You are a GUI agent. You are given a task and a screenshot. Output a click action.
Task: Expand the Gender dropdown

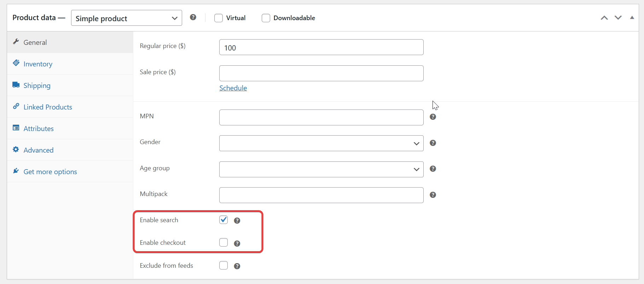pyautogui.click(x=321, y=143)
